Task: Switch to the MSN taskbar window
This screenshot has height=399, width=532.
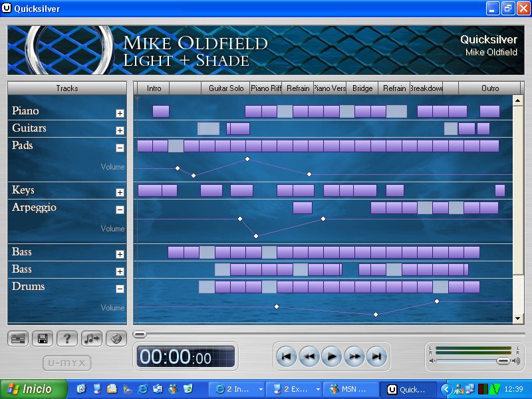Action: [350, 389]
